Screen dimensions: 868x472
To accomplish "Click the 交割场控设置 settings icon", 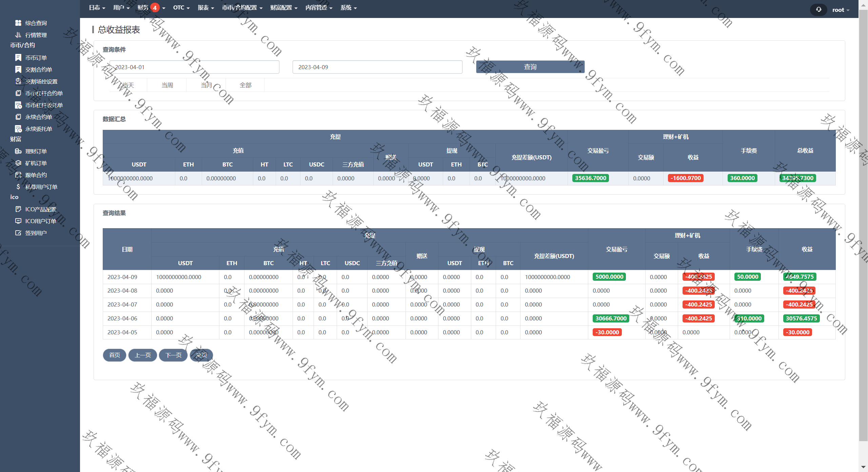I will click(x=18, y=81).
